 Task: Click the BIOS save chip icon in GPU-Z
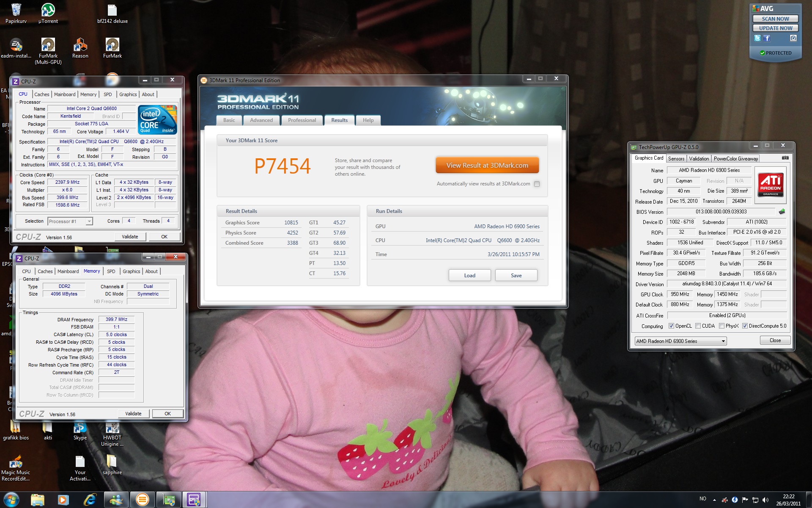[x=782, y=211]
